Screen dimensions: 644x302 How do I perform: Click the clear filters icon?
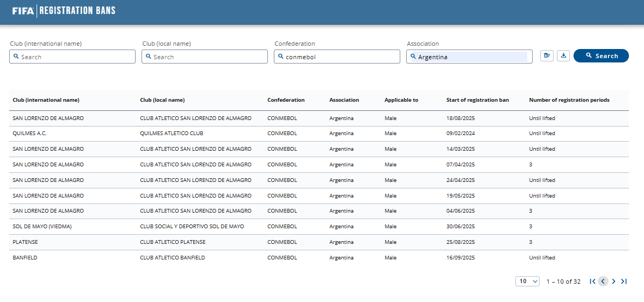tap(547, 55)
